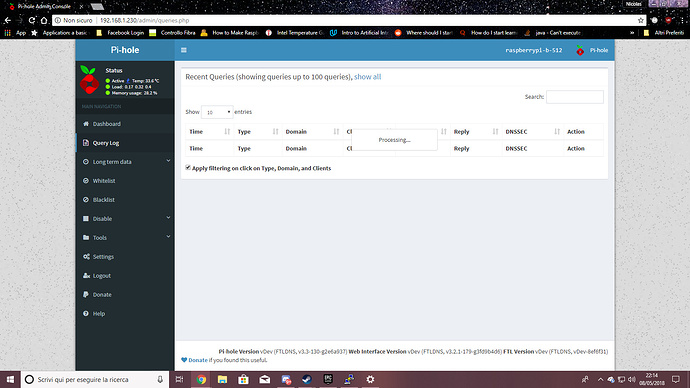The image size is (690, 388).
Task: Click the Settings gears icon
Action: [x=86, y=256]
